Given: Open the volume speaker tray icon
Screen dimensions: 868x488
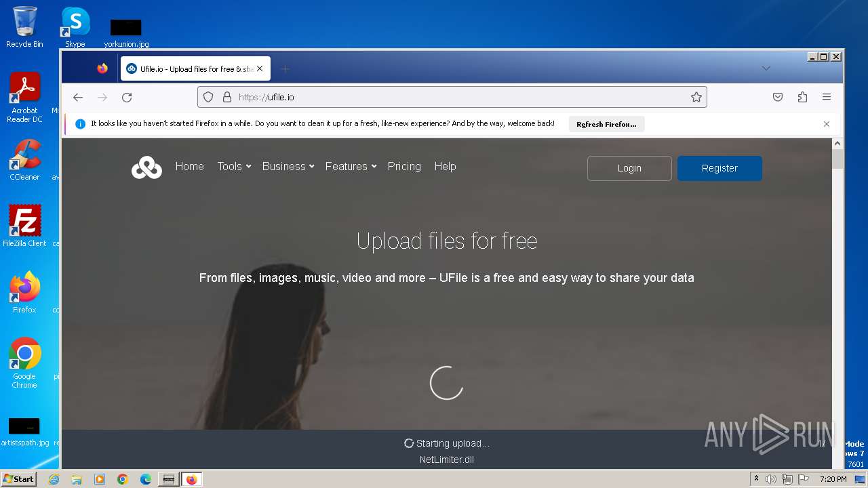Looking at the screenshot, I should point(771,479).
